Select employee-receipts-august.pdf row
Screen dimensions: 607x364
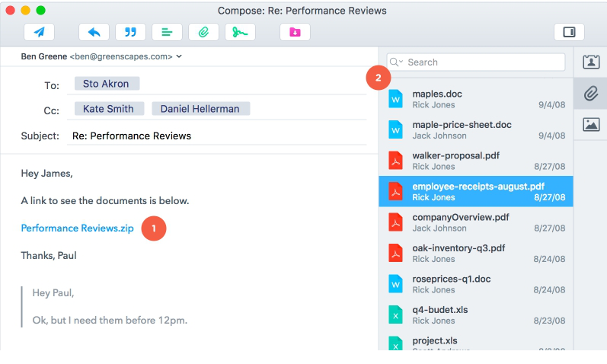click(476, 191)
